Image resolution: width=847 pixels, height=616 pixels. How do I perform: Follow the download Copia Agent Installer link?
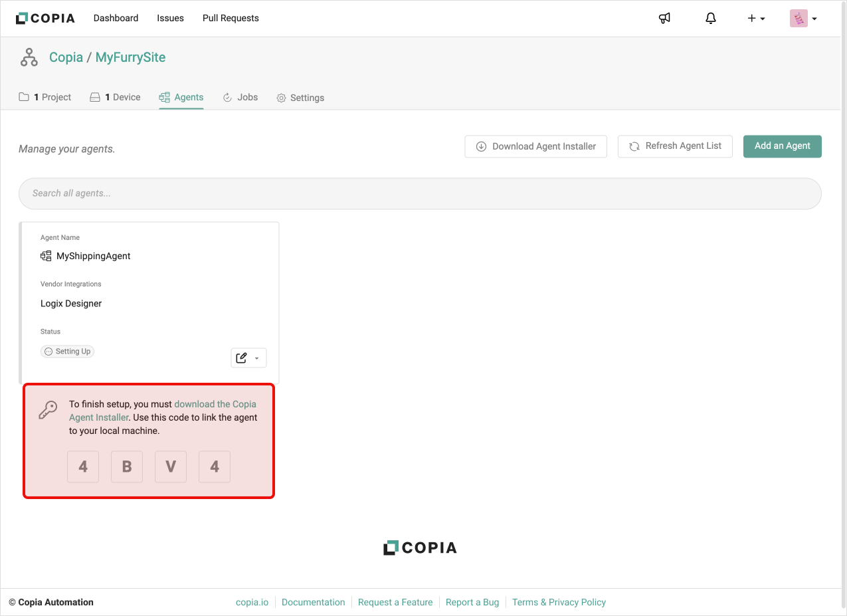(215, 404)
